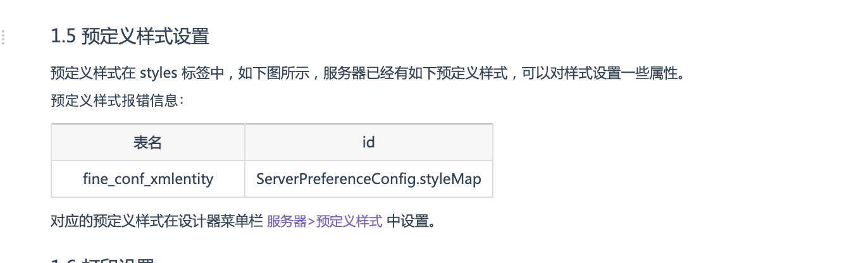The image size is (868, 263).
Task: Click the 对应的预定义样式在设计器菜单栏 text
Action: point(157,221)
